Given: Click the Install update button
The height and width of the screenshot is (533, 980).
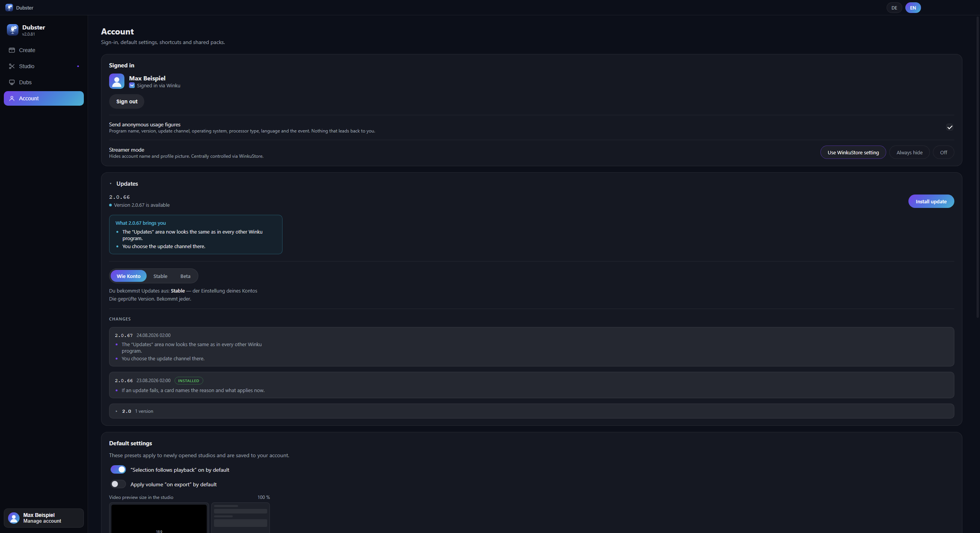Looking at the screenshot, I should (931, 201).
